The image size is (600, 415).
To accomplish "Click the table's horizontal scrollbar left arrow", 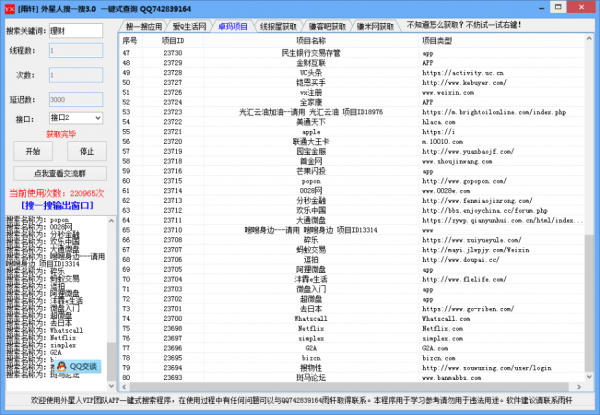I will click(x=124, y=387).
